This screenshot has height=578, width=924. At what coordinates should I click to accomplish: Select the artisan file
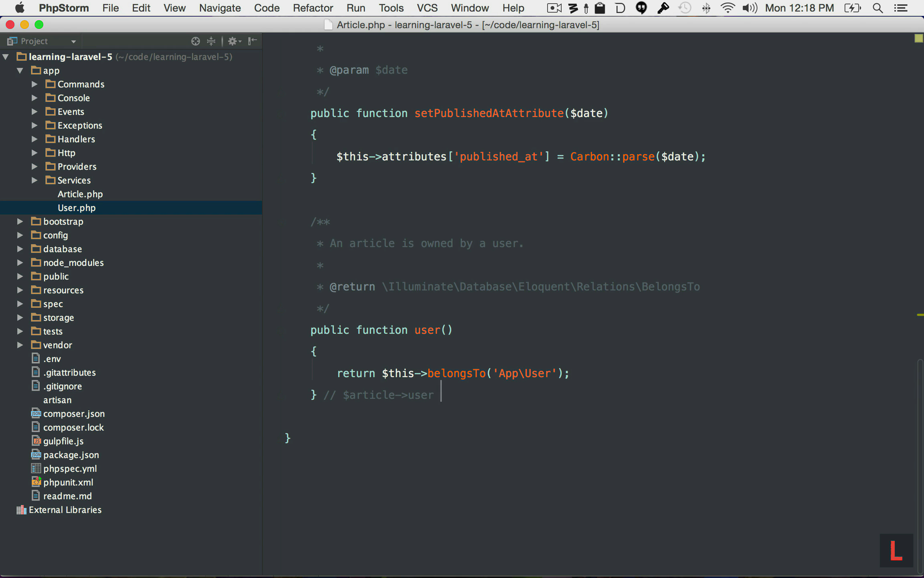(57, 400)
